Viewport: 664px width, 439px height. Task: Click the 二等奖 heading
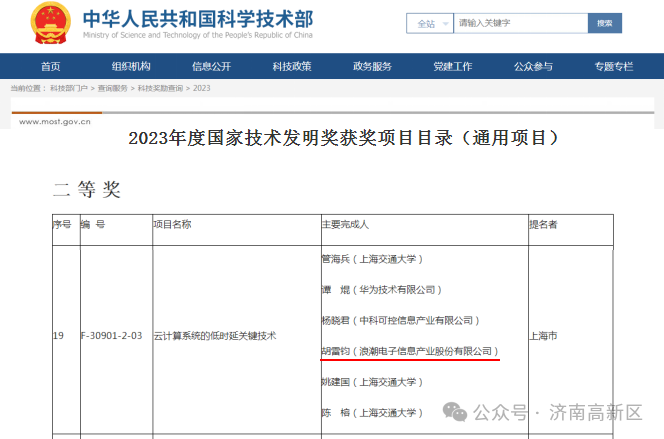pos(87,189)
